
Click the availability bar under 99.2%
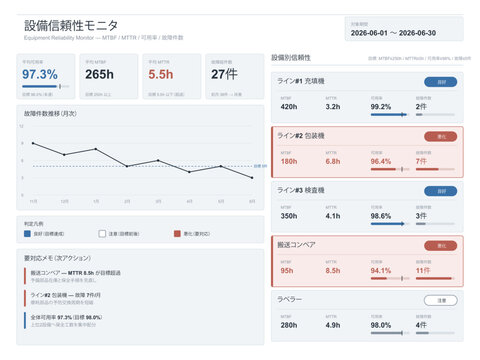click(390, 115)
